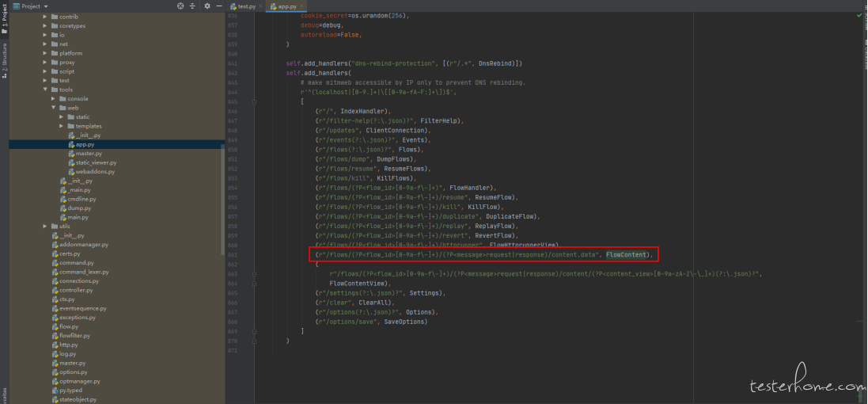The image size is (868, 404).
Task: Click the fold marker at line 863
Action: coord(254,274)
